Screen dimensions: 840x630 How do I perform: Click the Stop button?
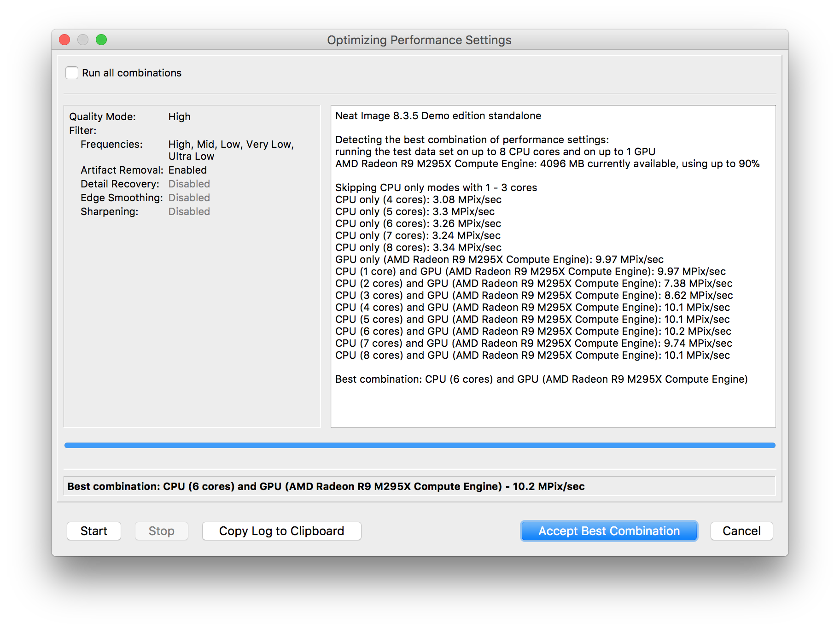point(161,531)
